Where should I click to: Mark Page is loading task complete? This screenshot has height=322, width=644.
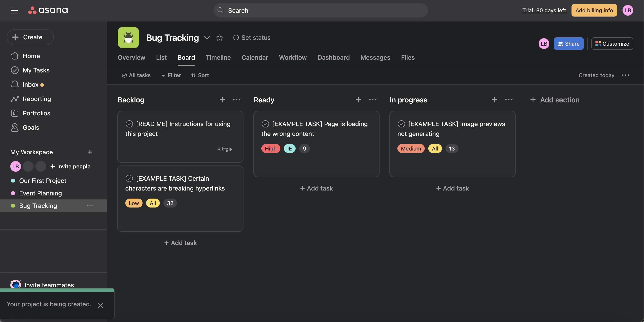265,124
